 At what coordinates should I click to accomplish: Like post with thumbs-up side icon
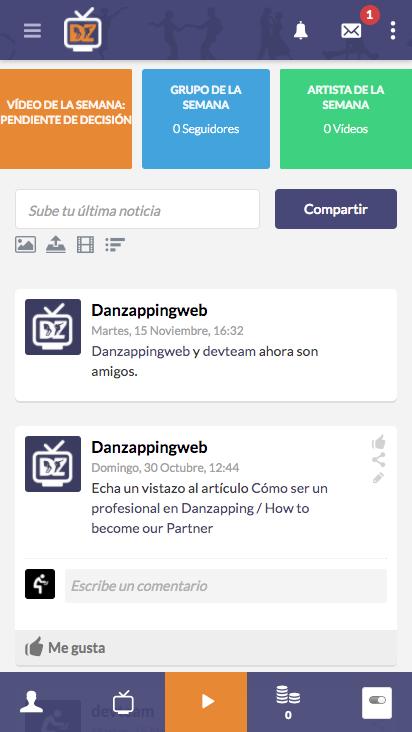[379, 442]
